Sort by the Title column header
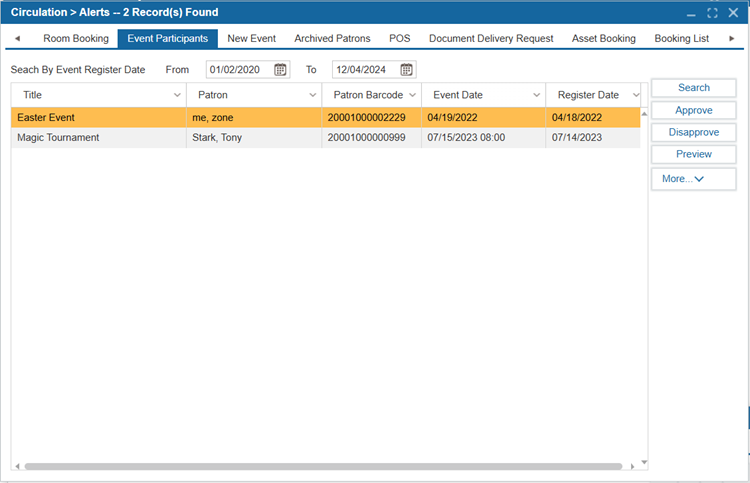Viewport: 750px width, 483px height. pos(33,95)
